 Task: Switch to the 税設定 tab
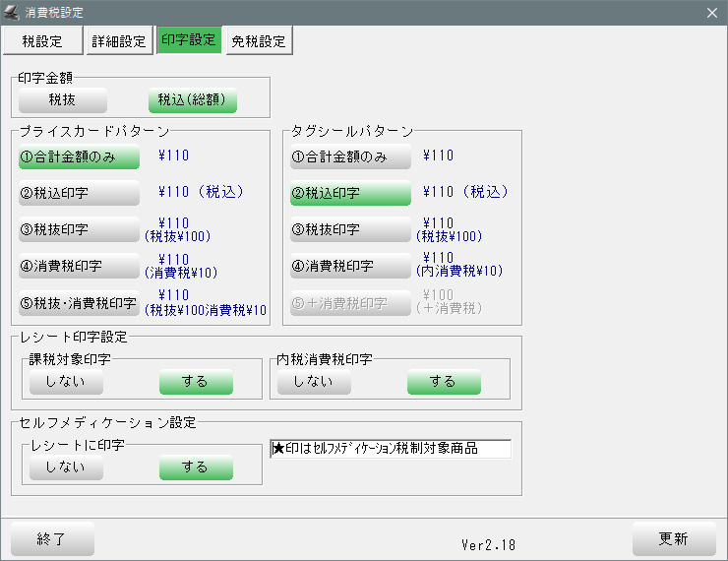[43, 40]
